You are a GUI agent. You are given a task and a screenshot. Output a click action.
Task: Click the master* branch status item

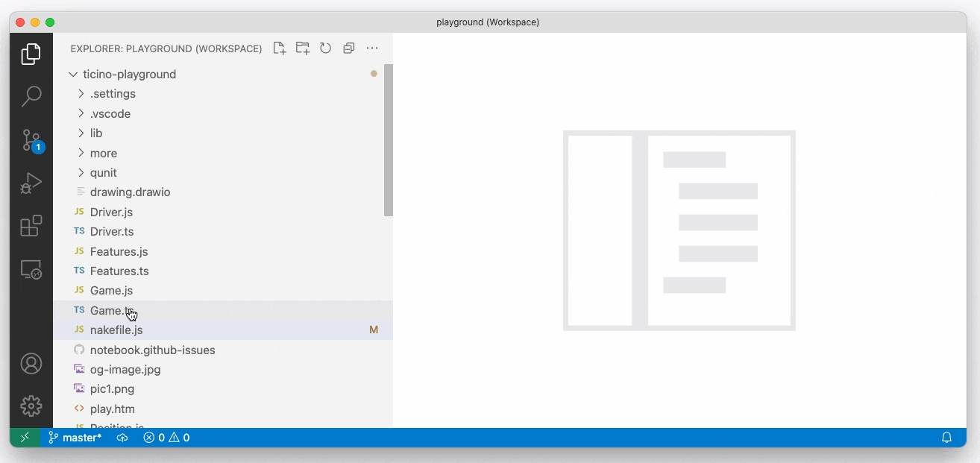(x=75, y=438)
